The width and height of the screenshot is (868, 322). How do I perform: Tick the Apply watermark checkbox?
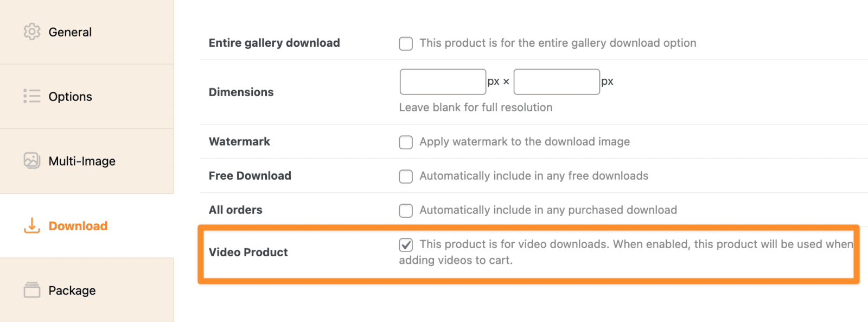click(x=406, y=142)
